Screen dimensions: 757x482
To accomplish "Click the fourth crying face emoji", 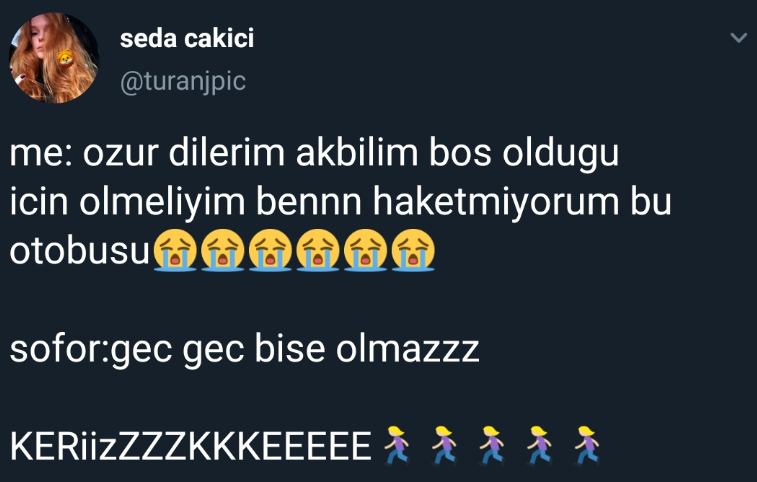I will 318,250.
